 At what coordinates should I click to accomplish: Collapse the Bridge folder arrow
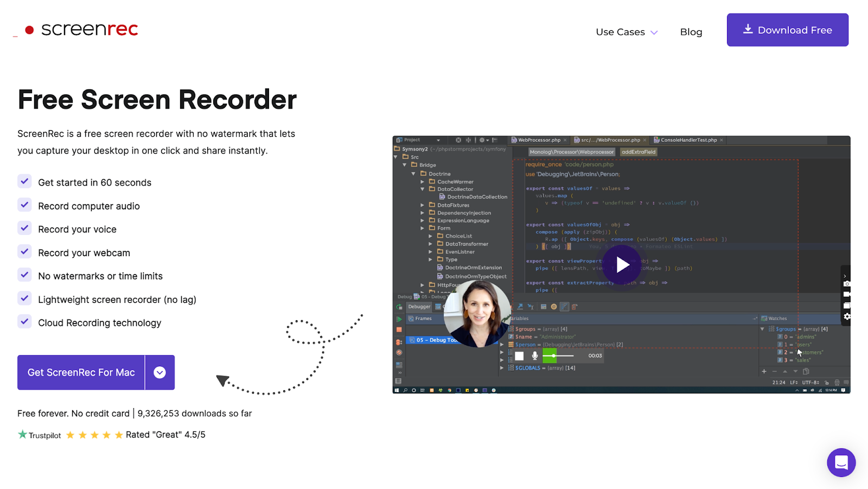click(405, 165)
